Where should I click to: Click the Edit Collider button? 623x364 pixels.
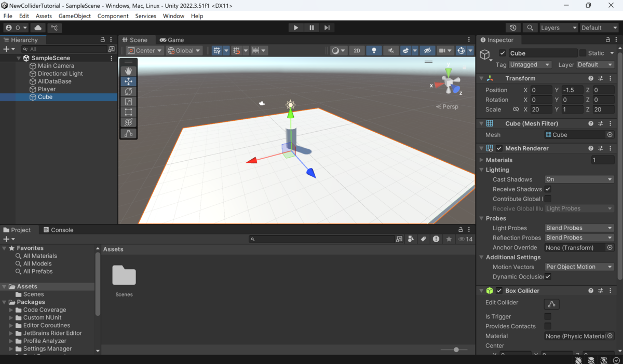pyautogui.click(x=551, y=304)
